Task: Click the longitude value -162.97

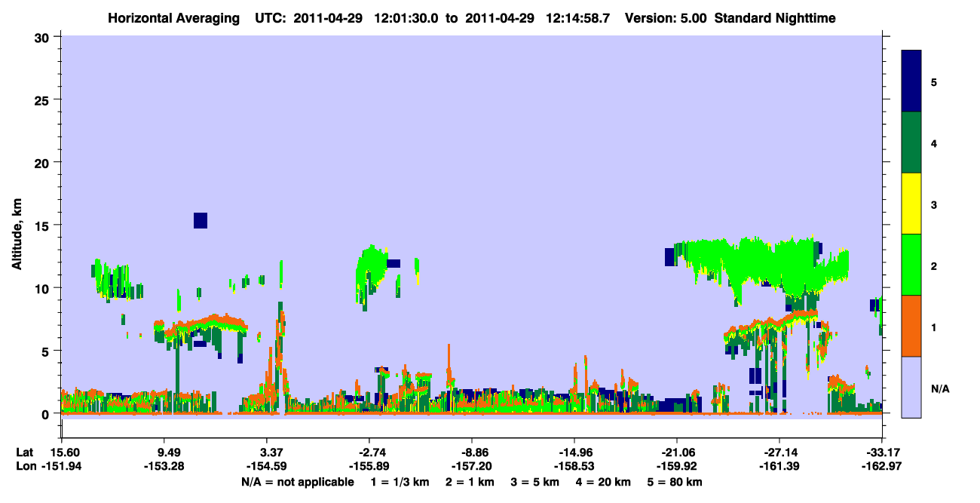Action: click(x=882, y=466)
